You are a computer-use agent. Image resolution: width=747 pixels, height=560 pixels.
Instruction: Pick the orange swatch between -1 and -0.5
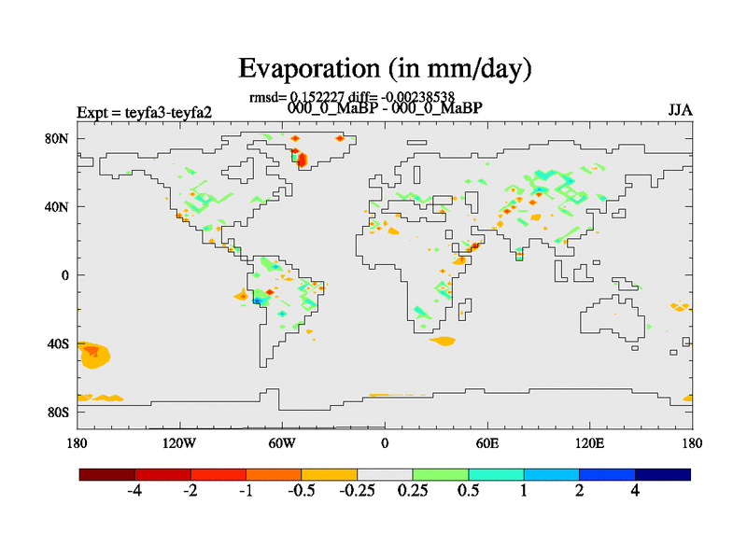274,474
